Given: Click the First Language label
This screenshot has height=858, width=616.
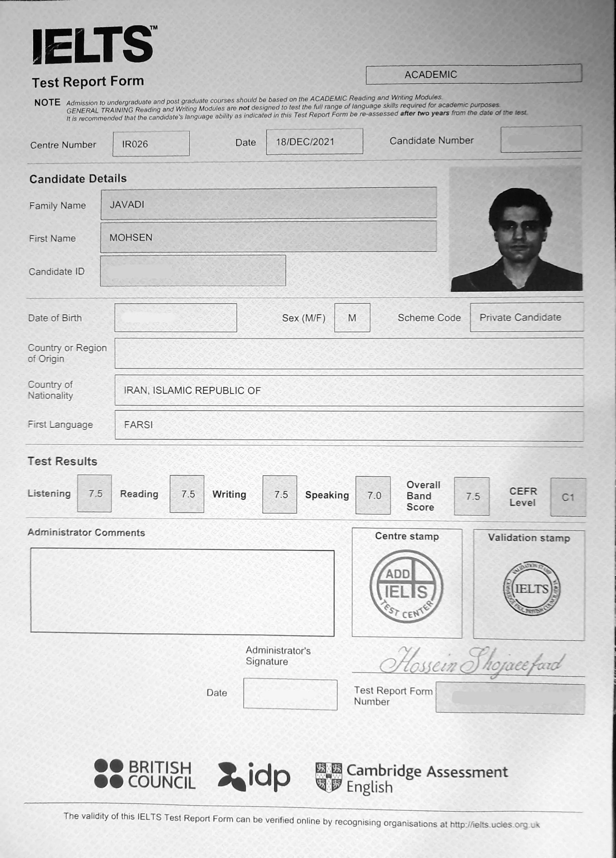Looking at the screenshot, I should [x=60, y=424].
